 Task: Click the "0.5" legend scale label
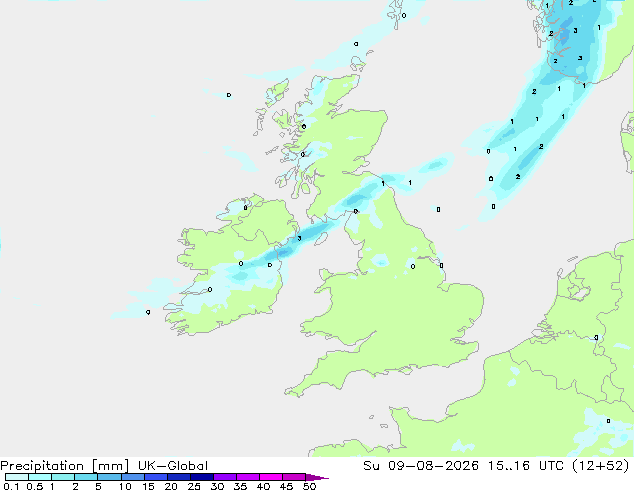pos(34,486)
